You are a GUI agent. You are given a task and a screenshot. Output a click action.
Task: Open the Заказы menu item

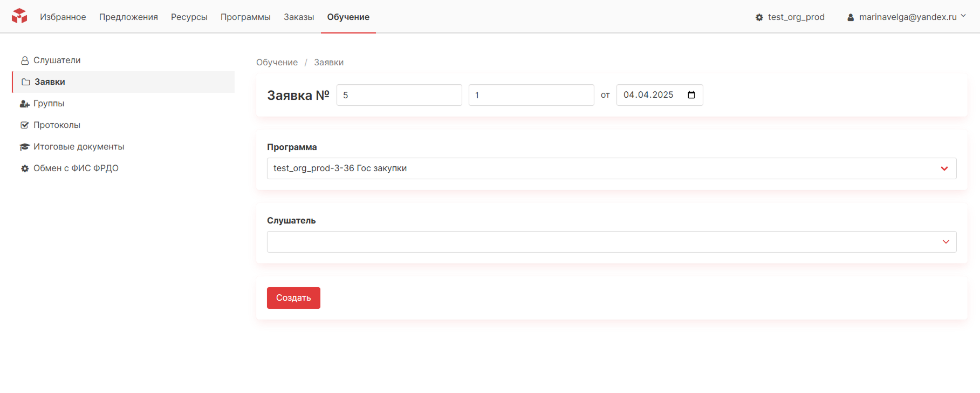click(x=299, y=17)
